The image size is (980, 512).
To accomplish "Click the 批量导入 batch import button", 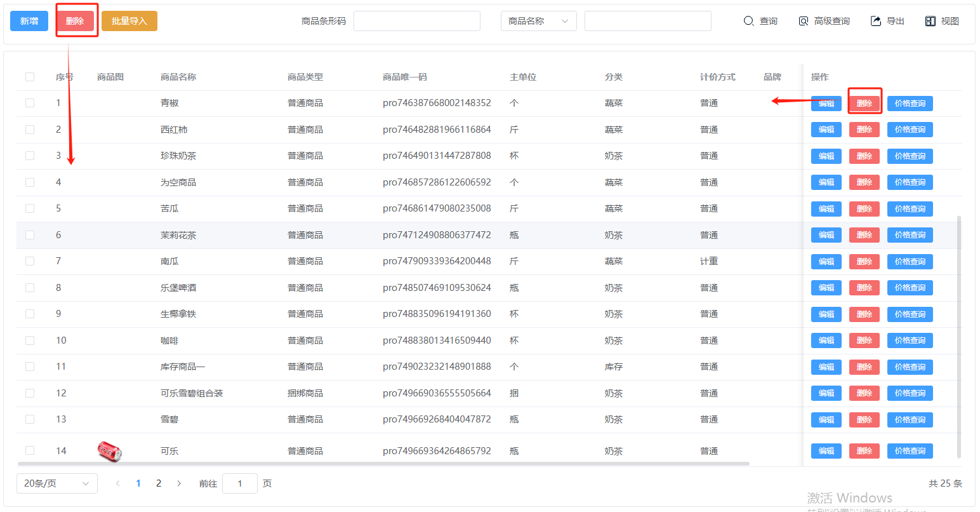I will (129, 21).
